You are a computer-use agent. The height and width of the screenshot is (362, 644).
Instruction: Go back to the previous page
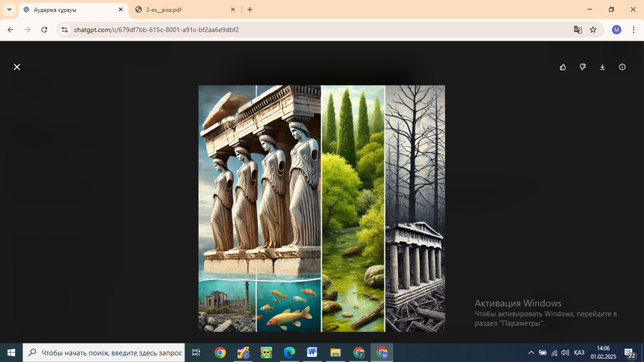[x=10, y=30]
